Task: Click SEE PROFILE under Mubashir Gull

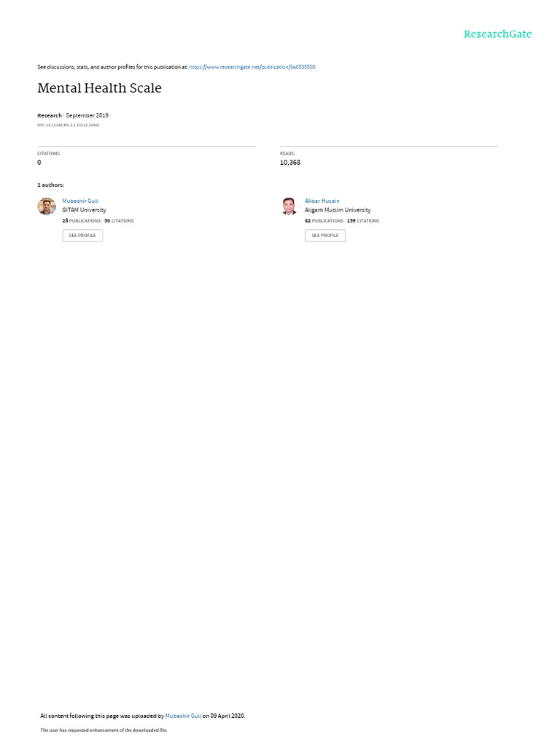Action: [x=82, y=236]
